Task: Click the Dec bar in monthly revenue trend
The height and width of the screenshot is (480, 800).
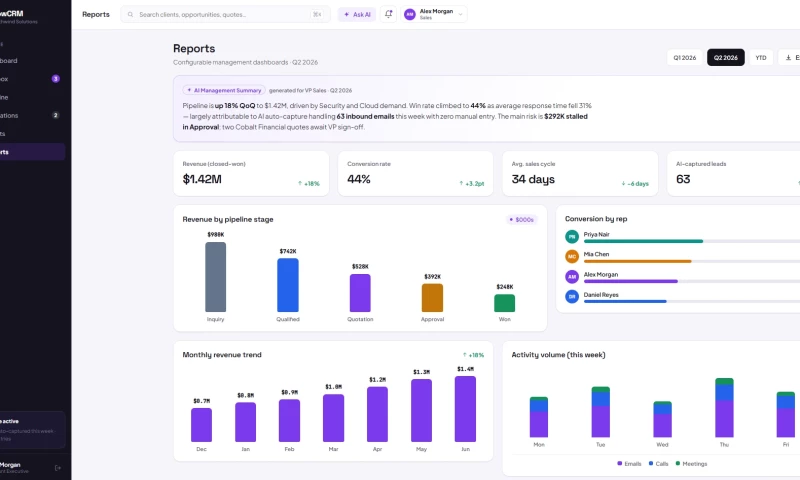Action: (202, 425)
